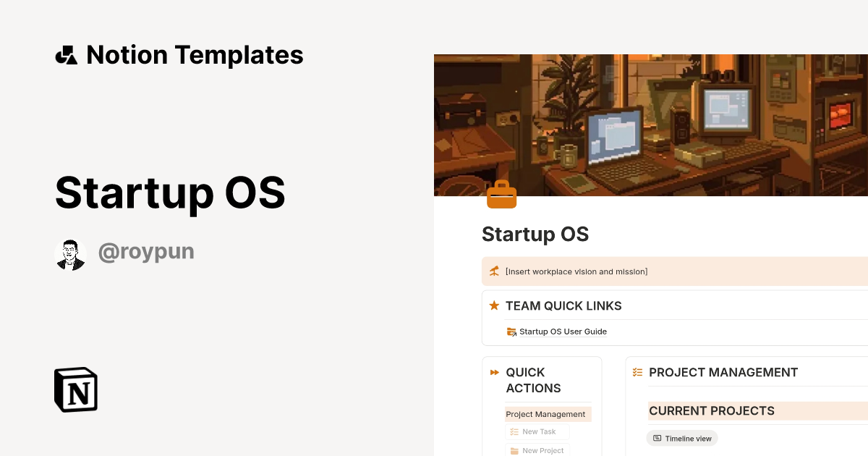The width and height of the screenshot is (868, 456).
Task: Select the @roypun avatar picture
Action: tap(70, 253)
